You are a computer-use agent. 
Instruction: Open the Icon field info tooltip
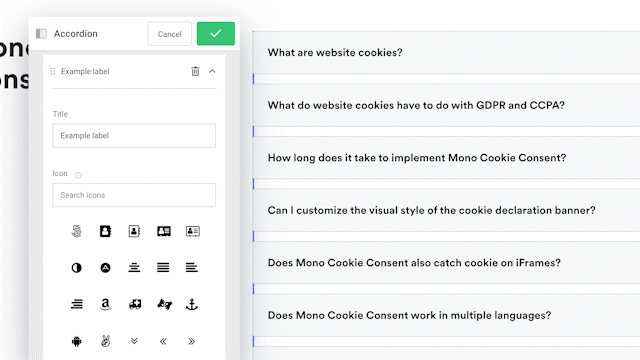78,175
